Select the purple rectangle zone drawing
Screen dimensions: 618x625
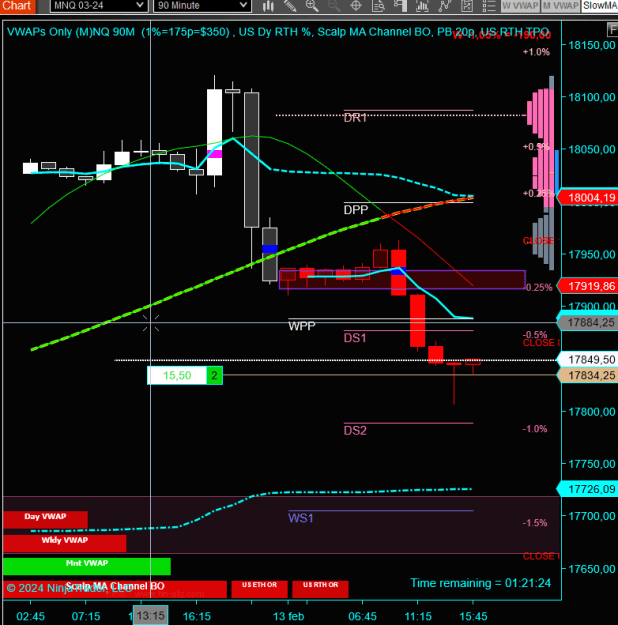tap(402, 279)
